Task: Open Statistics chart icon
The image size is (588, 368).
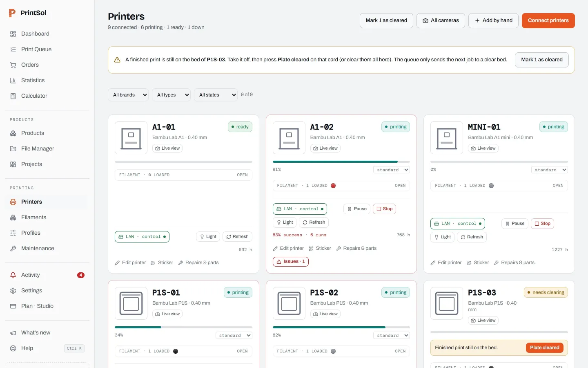Action: [13, 81]
